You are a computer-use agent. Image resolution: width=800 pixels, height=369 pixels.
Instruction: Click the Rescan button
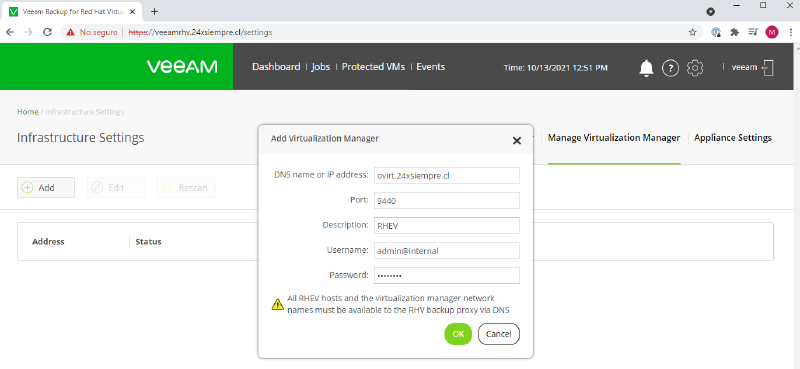click(x=186, y=188)
